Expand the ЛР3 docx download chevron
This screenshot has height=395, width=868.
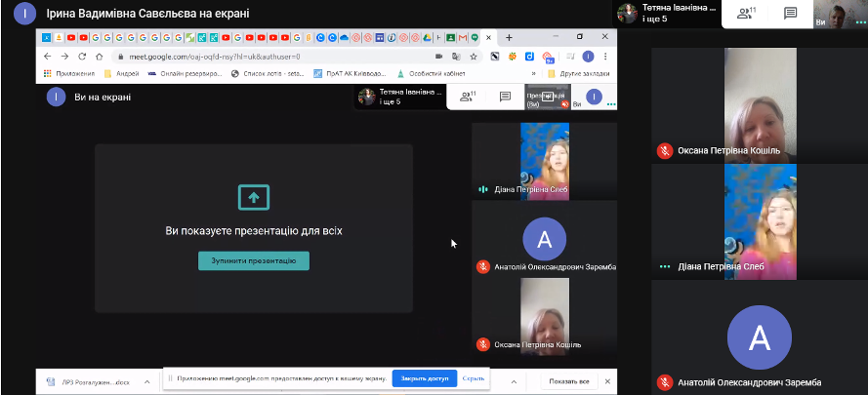coord(147,381)
